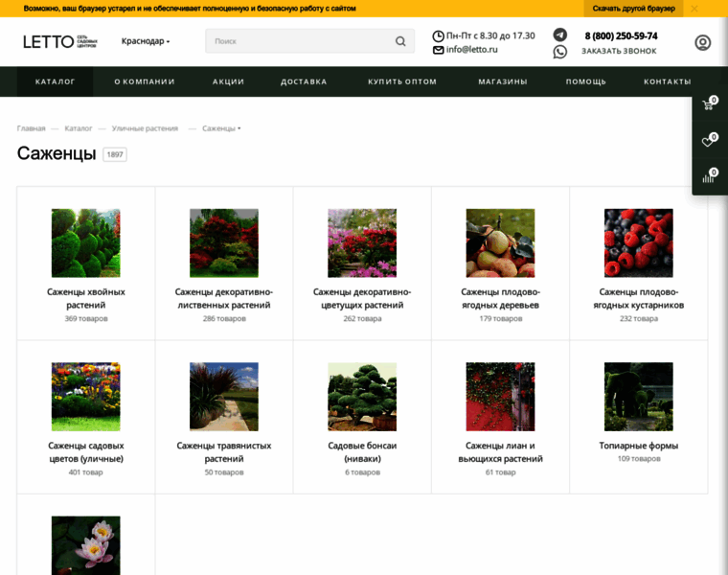Open the Помощь menu item
Screen dimensions: 728x575
(585, 81)
